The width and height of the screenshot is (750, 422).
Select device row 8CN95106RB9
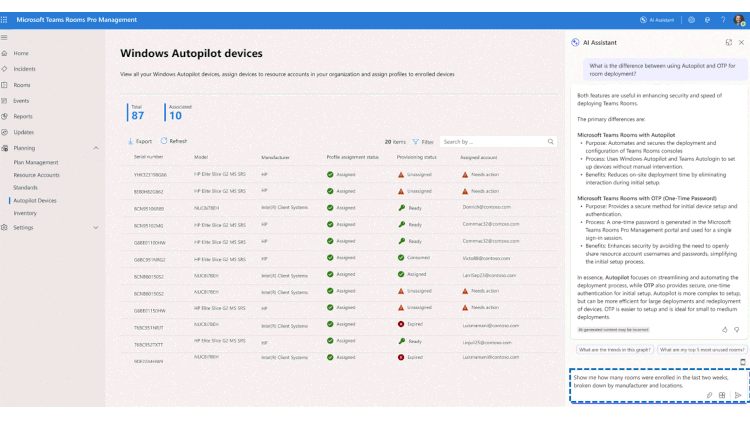339,208
